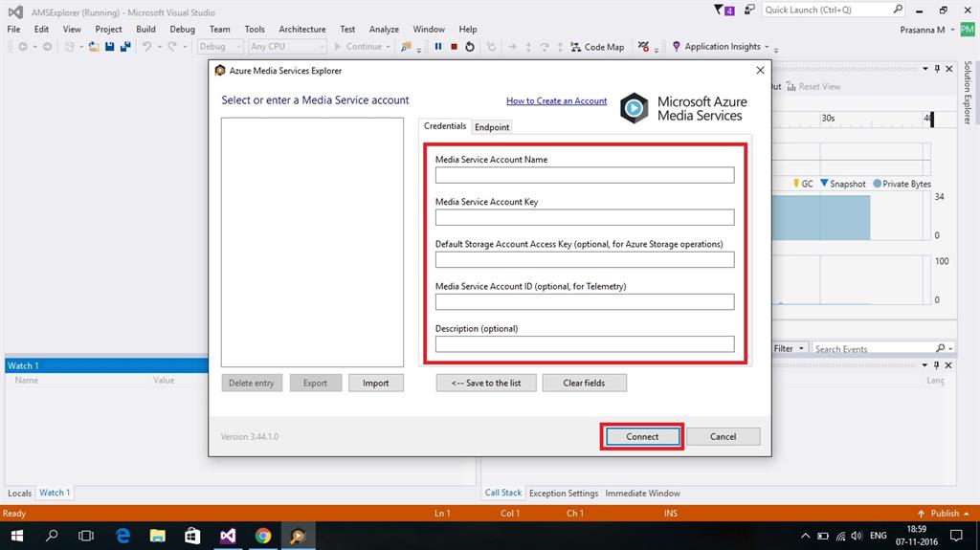The height and width of the screenshot is (550, 980).
Task: Click the Connect button
Action: coord(642,436)
